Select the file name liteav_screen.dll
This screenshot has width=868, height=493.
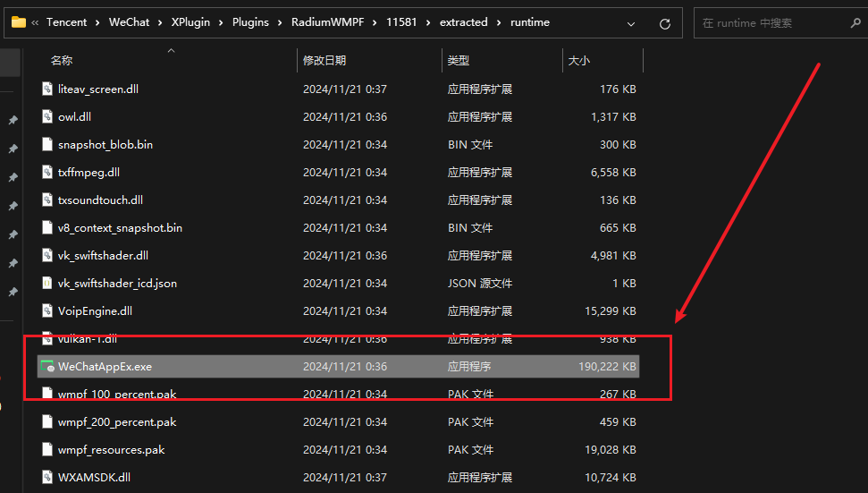tap(98, 89)
